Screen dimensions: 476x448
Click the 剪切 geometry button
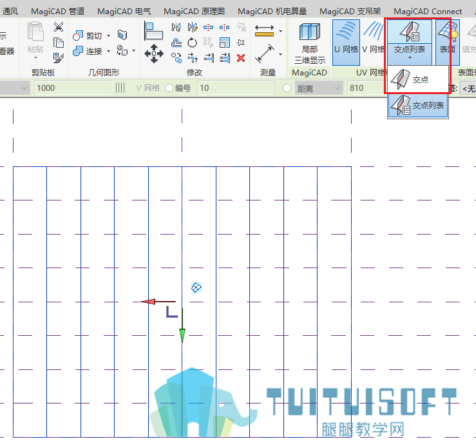click(88, 35)
